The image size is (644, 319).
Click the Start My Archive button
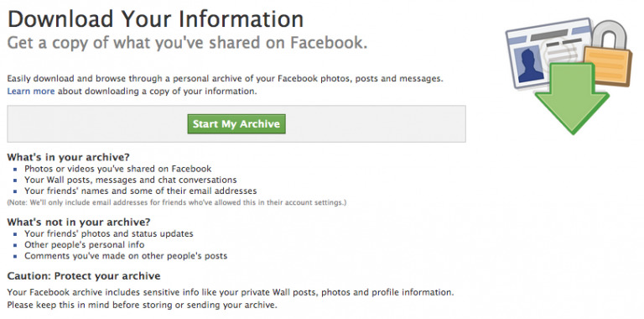click(236, 123)
